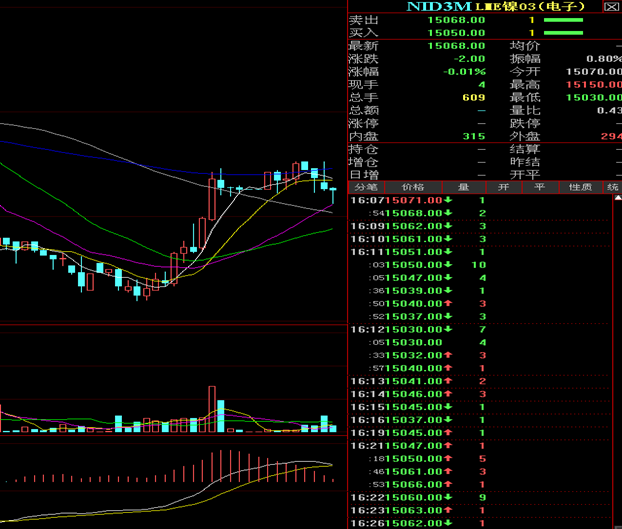Screen dimensions: 622x529
Task: Select the 分笔 column tab
Action: 366,187
